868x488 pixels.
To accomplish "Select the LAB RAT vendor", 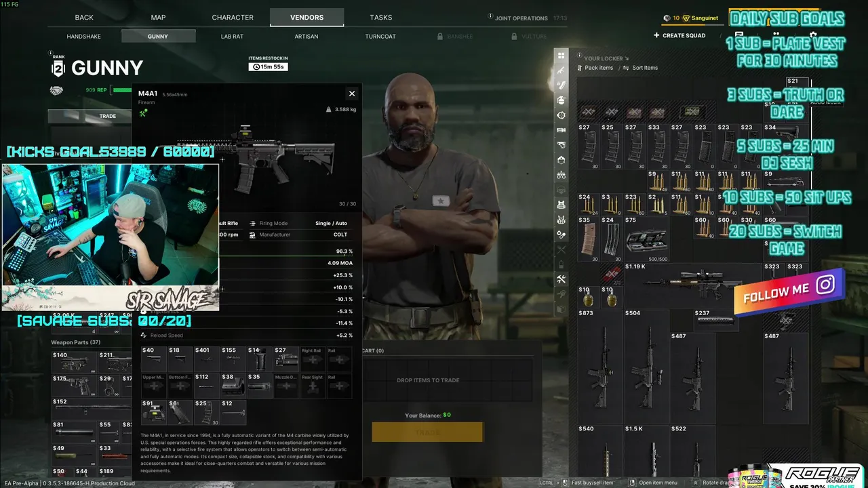I will tap(232, 36).
